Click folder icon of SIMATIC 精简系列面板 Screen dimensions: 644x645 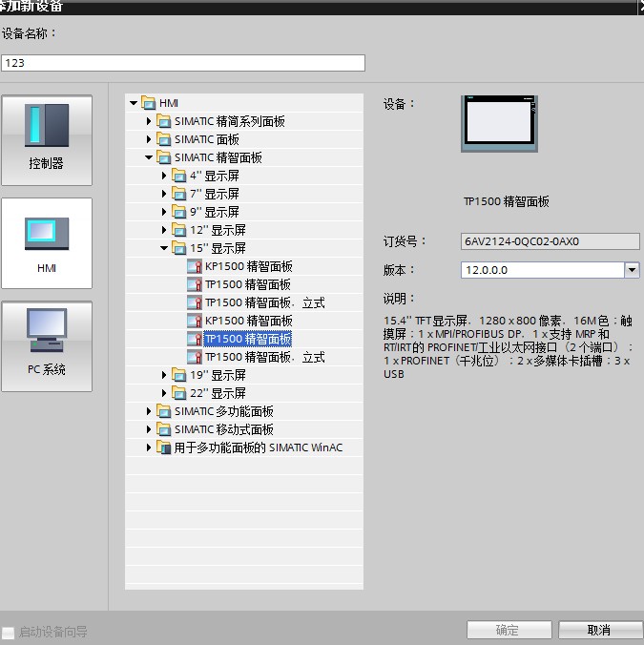[x=164, y=121]
